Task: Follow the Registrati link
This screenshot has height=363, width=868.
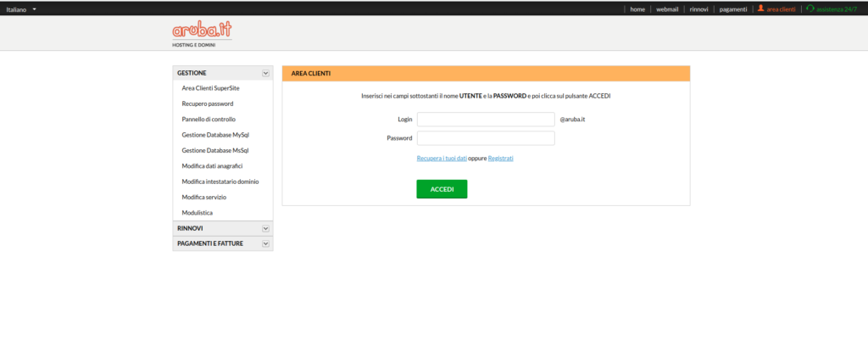Action: (501, 159)
